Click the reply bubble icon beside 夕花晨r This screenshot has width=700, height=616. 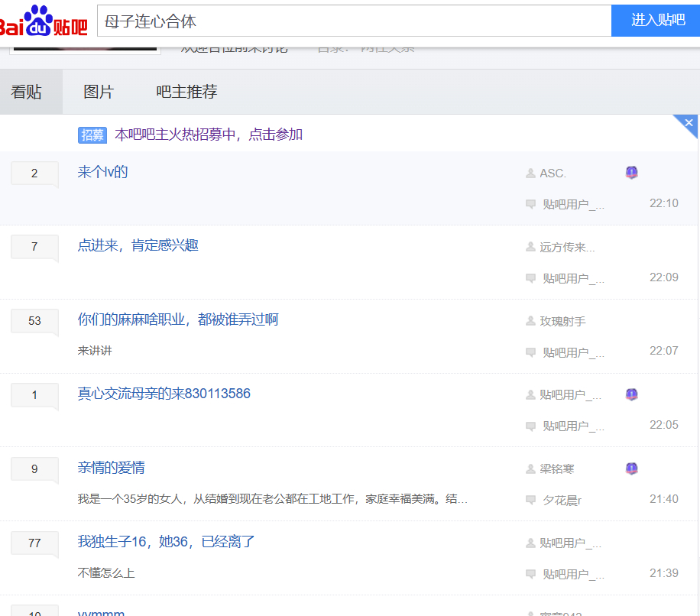530,500
